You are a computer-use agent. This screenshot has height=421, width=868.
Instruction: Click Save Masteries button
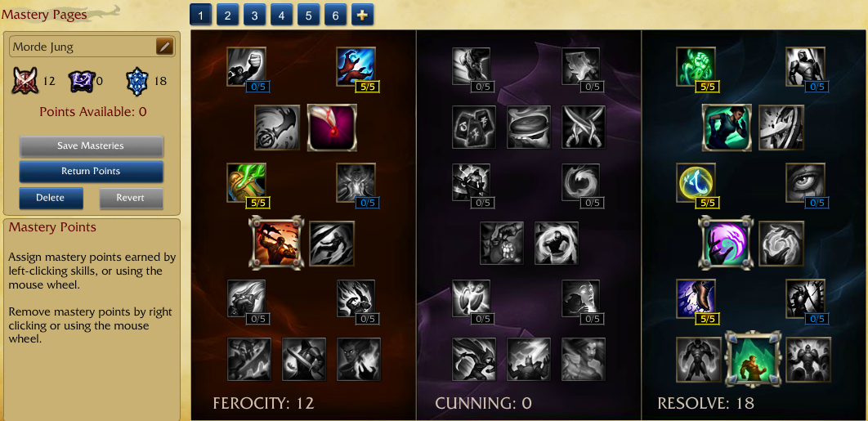pyautogui.click(x=92, y=146)
